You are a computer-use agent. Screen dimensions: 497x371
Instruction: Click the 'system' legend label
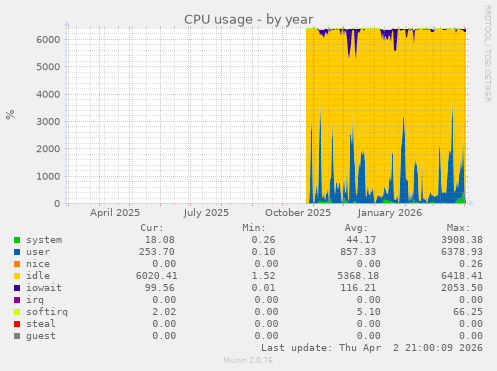click(44, 240)
